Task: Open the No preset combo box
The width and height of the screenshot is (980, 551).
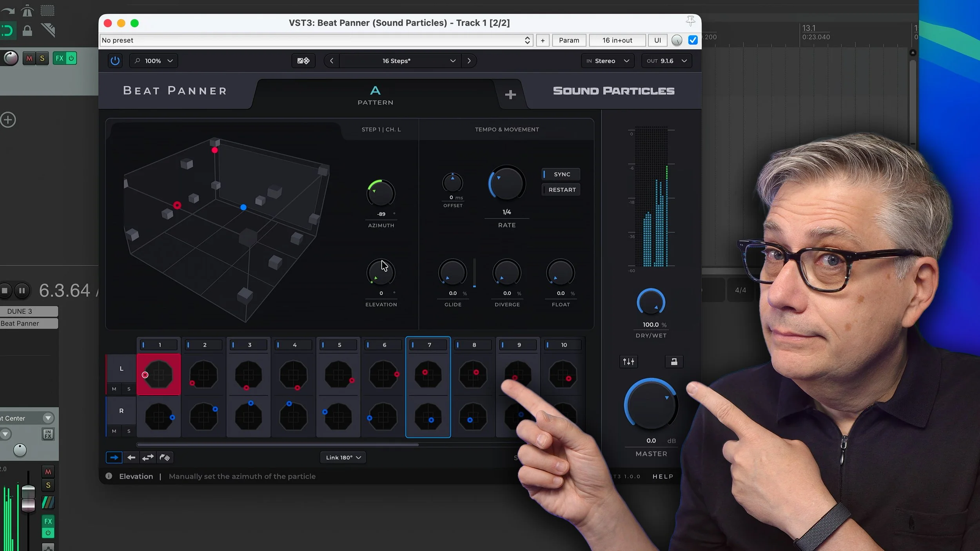Action: [x=316, y=40]
